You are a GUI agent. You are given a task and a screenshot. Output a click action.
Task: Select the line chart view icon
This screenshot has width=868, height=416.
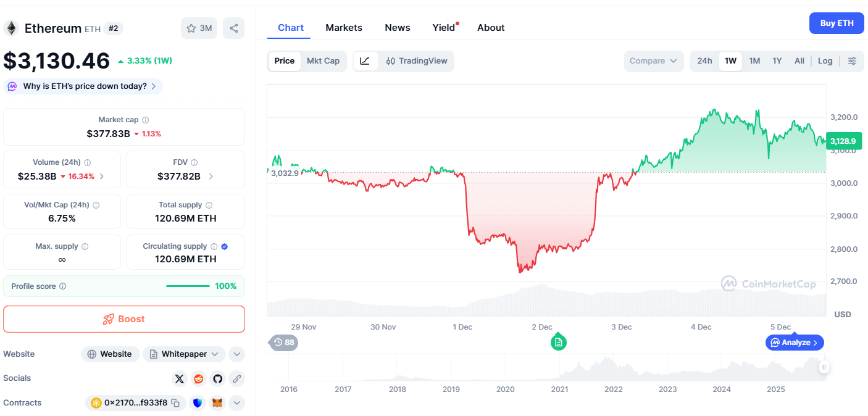[365, 61]
